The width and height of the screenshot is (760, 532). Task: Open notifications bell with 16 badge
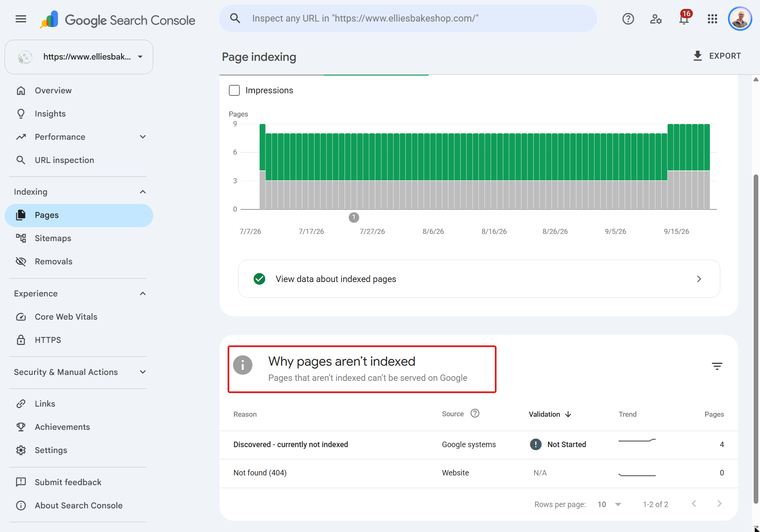click(684, 19)
